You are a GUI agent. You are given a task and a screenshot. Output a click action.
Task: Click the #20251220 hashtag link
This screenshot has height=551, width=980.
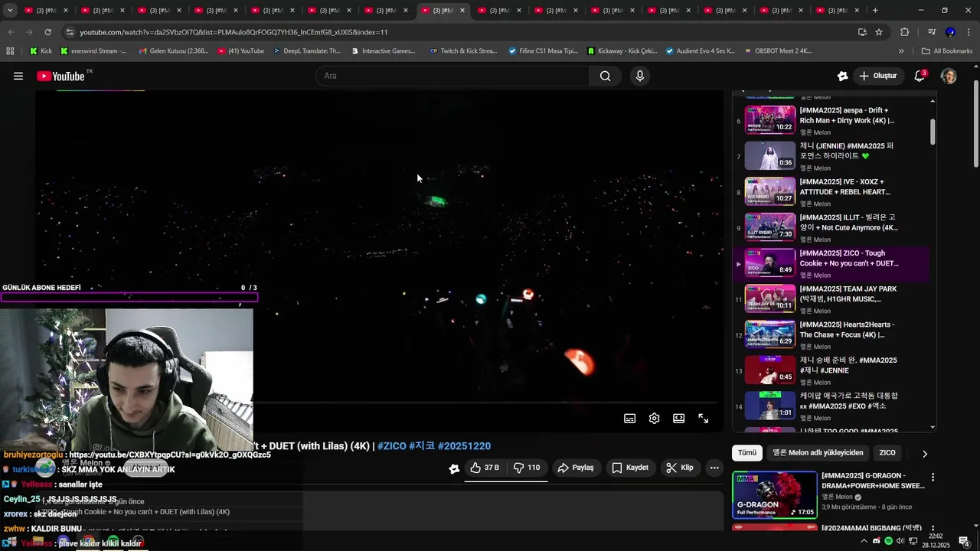pyautogui.click(x=464, y=445)
